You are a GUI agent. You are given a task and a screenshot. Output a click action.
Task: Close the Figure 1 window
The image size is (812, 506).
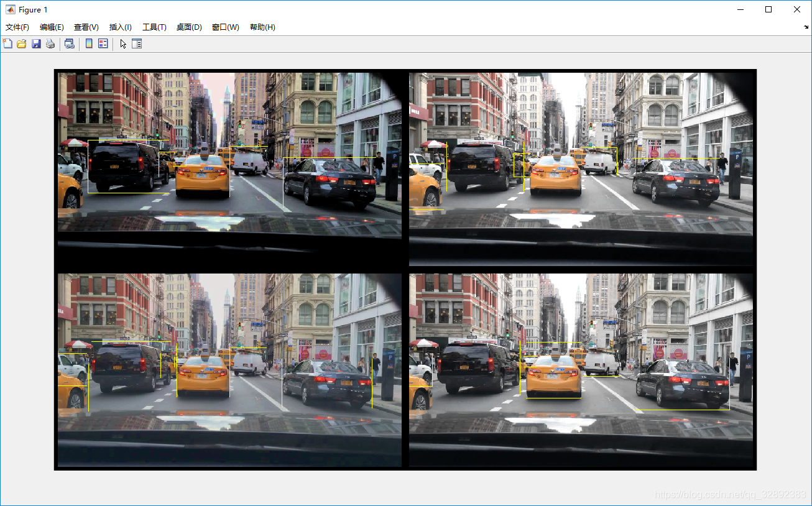click(797, 9)
